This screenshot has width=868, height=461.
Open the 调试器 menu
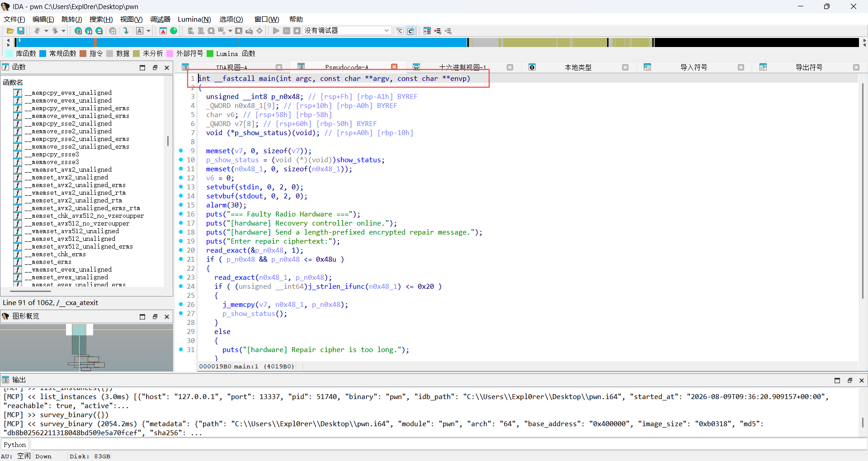tap(160, 19)
